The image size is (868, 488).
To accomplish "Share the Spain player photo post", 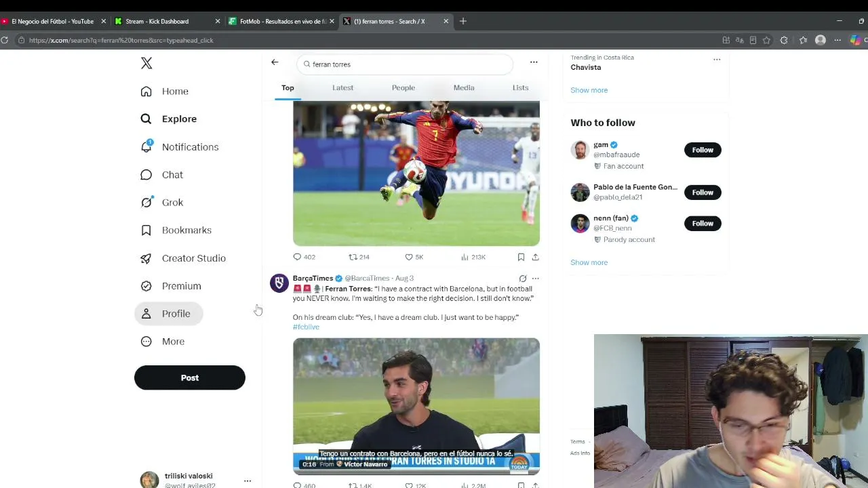I will click(x=535, y=257).
